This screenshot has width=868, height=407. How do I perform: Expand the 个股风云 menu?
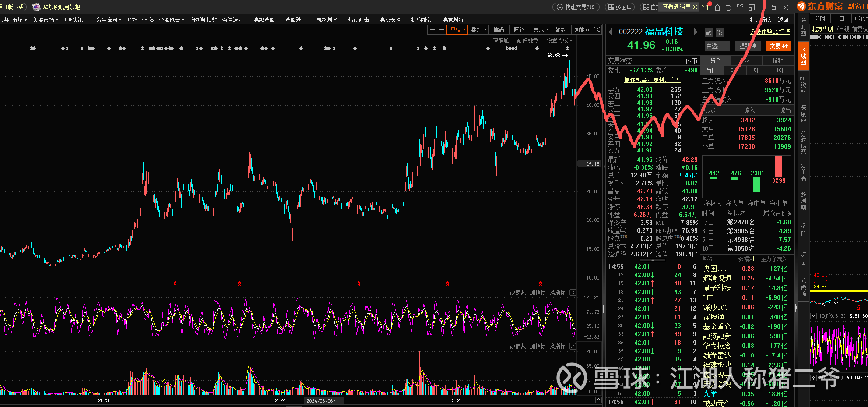click(x=172, y=20)
